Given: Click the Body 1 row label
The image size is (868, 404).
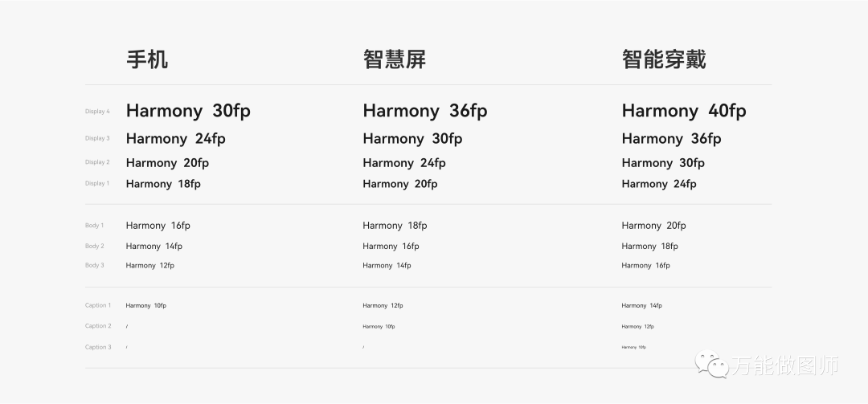Looking at the screenshot, I should [x=94, y=226].
